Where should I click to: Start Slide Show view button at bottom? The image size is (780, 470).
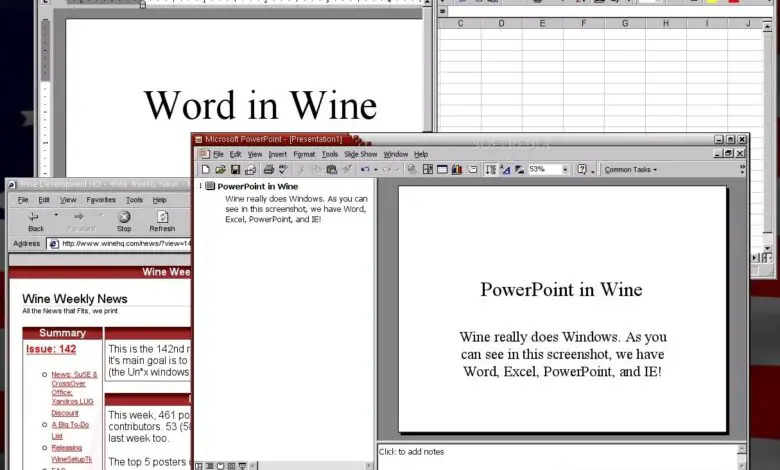[242, 466]
